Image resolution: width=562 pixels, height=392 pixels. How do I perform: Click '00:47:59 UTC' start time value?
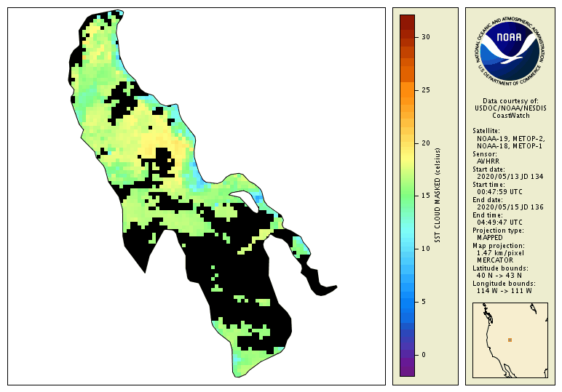499,192
